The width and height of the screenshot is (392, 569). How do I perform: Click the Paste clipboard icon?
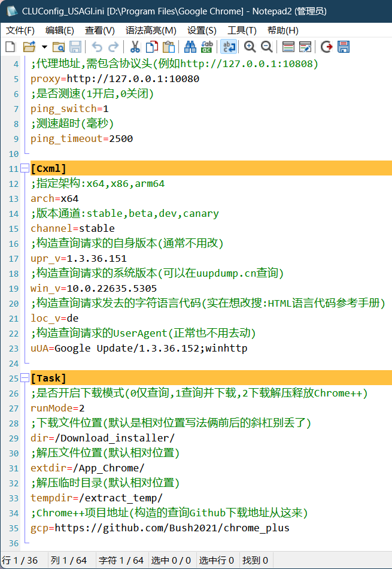(x=169, y=47)
